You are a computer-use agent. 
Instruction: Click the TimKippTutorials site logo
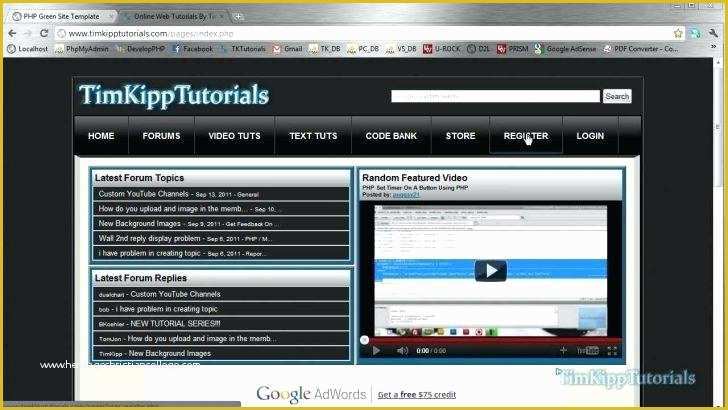174,96
